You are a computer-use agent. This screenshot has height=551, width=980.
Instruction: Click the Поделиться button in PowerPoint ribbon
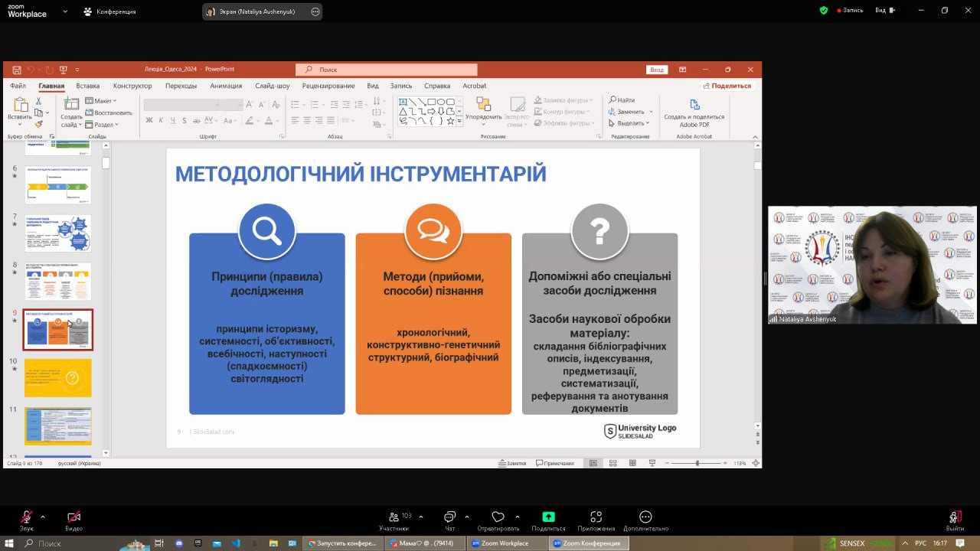pyautogui.click(x=727, y=86)
